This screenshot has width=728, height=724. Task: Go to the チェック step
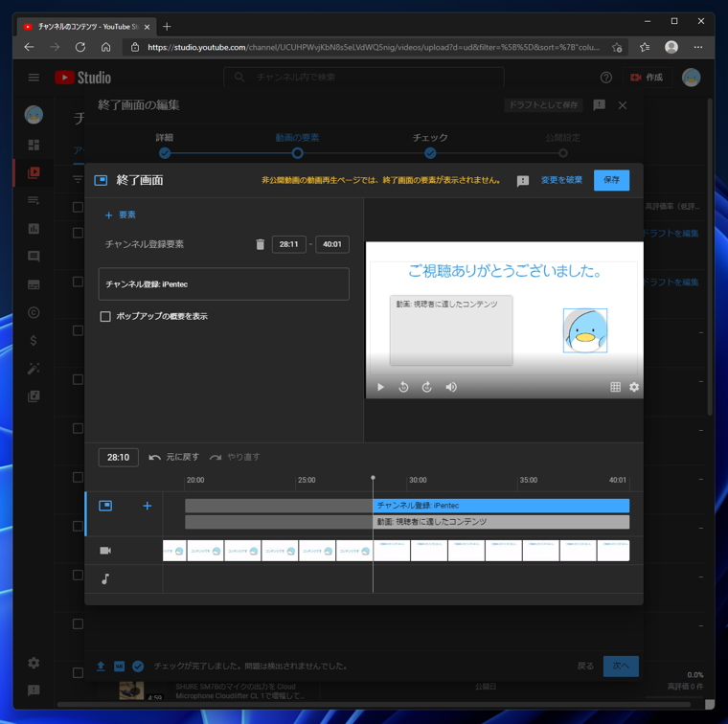click(x=430, y=145)
